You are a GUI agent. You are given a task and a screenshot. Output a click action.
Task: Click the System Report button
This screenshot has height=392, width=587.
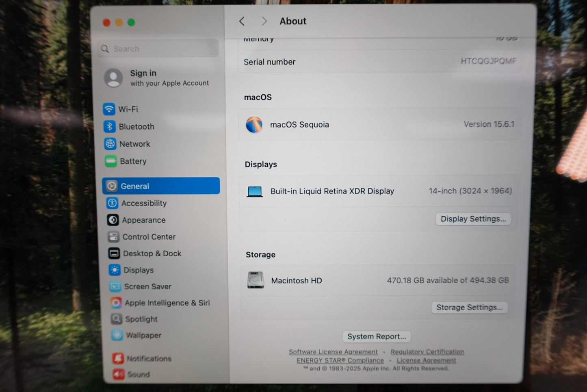[x=376, y=336]
